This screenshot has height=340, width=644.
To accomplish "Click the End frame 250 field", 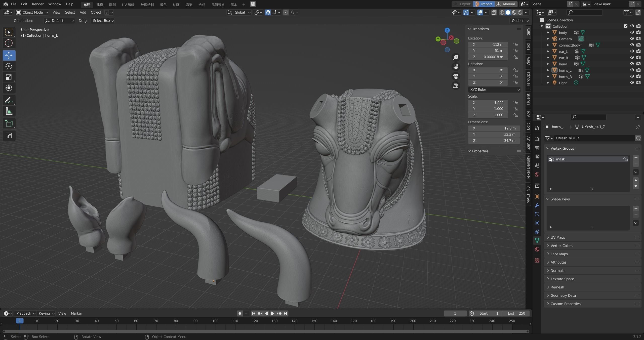I will pos(516,313).
